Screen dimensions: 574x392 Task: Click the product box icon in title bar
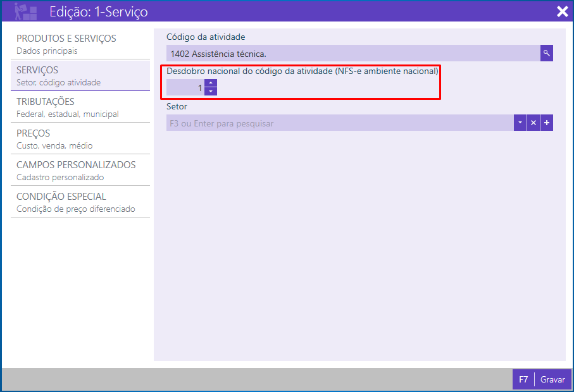(x=25, y=11)
